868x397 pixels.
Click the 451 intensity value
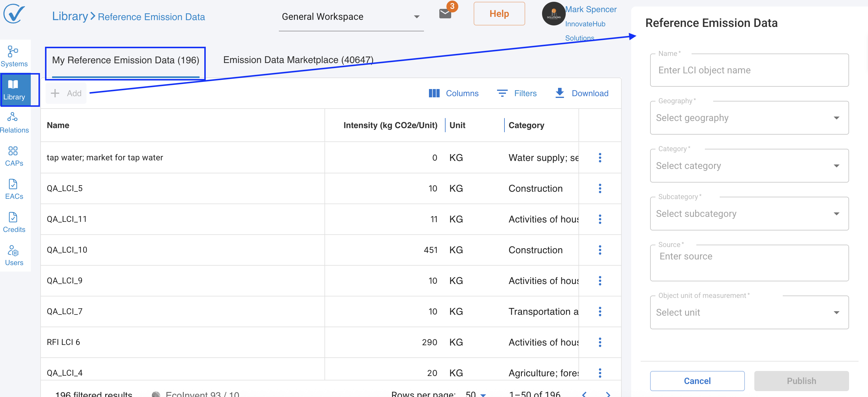click(430, 250)
